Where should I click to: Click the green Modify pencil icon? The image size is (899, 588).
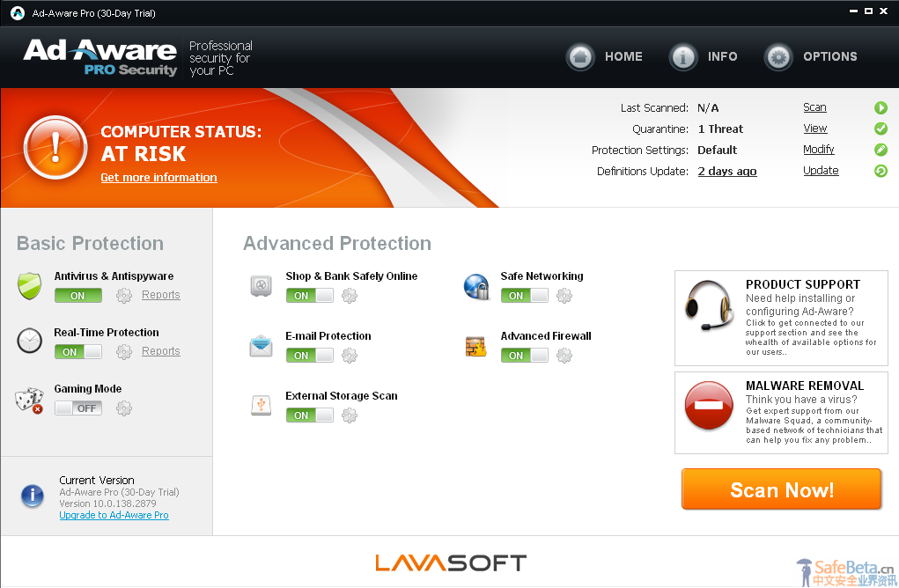click(x=881, y=151)
